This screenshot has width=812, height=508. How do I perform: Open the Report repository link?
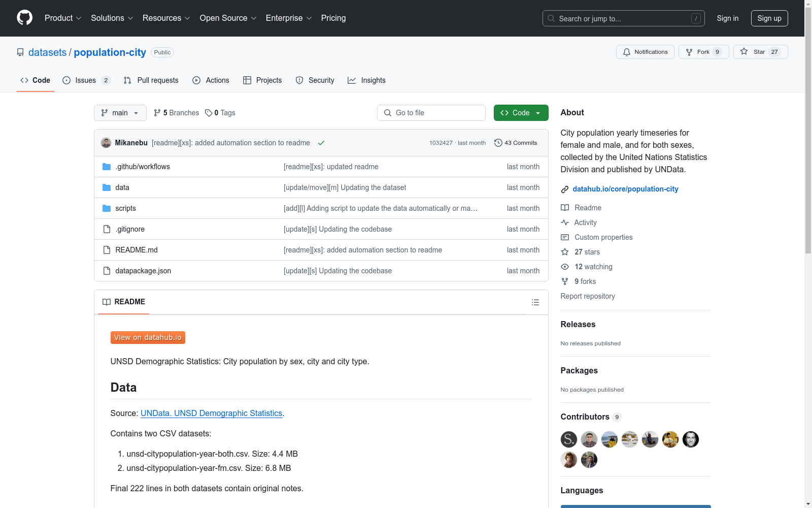(588, 296)
